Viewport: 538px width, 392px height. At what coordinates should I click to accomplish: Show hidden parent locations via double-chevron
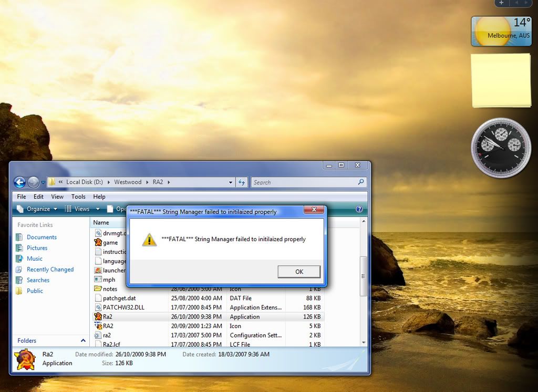[x=60, y=182]
